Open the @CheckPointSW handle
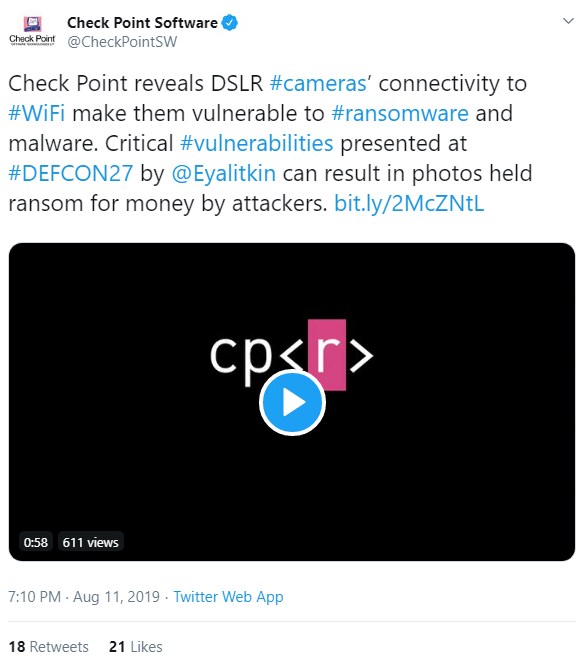 coord(122,42)
